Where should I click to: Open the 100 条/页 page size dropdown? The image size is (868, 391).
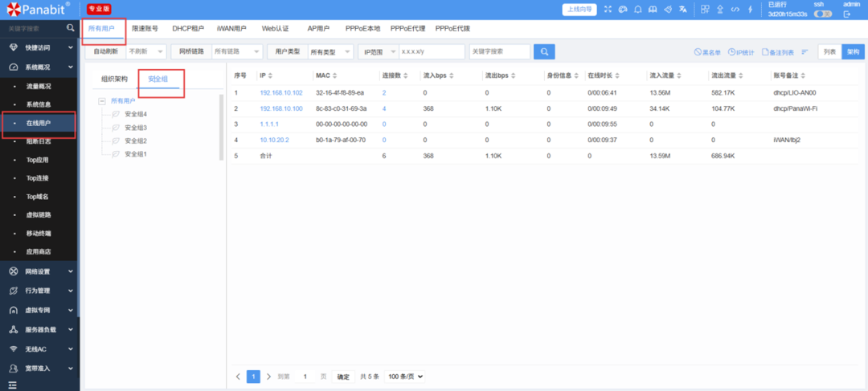click(406, 377)
